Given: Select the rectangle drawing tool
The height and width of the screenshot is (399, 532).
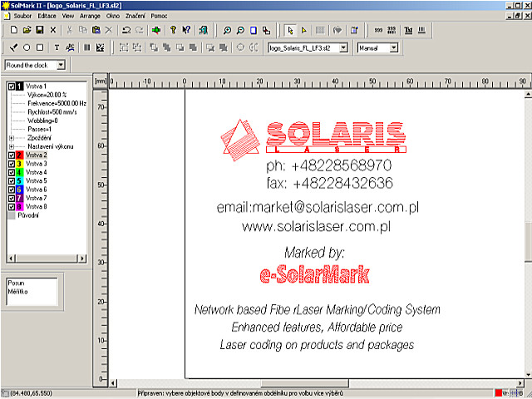Looking at the screenshot, I should pos(40,47).
